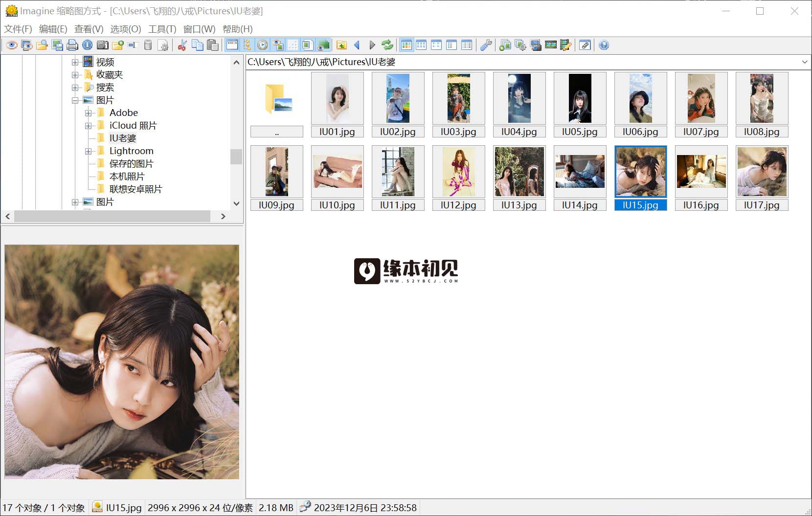Click the film strip with pencil icon
812x516 pixels.
(x=566, y=45)
